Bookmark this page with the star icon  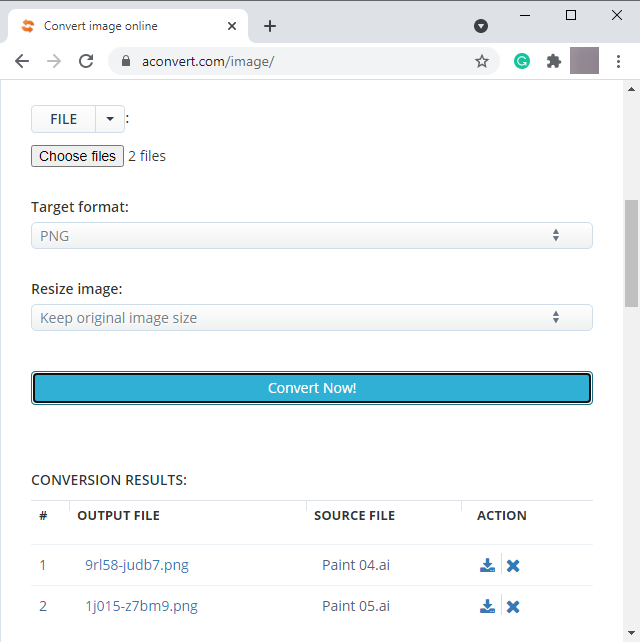coord(482,61)
